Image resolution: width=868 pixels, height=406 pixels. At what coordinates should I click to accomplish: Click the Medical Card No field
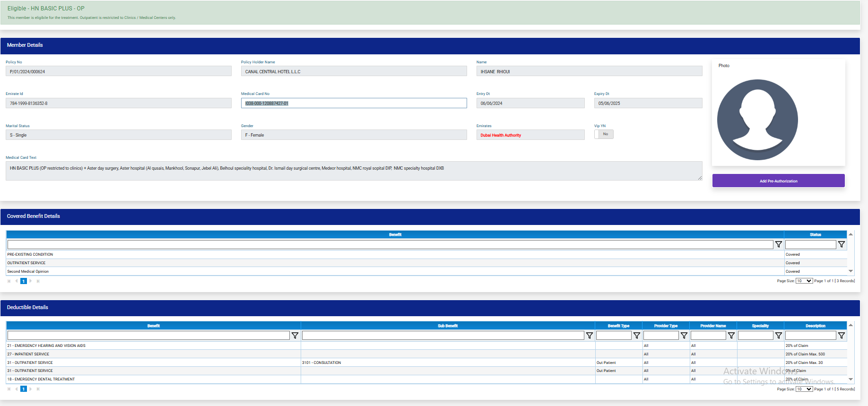(x=354, y=103)
